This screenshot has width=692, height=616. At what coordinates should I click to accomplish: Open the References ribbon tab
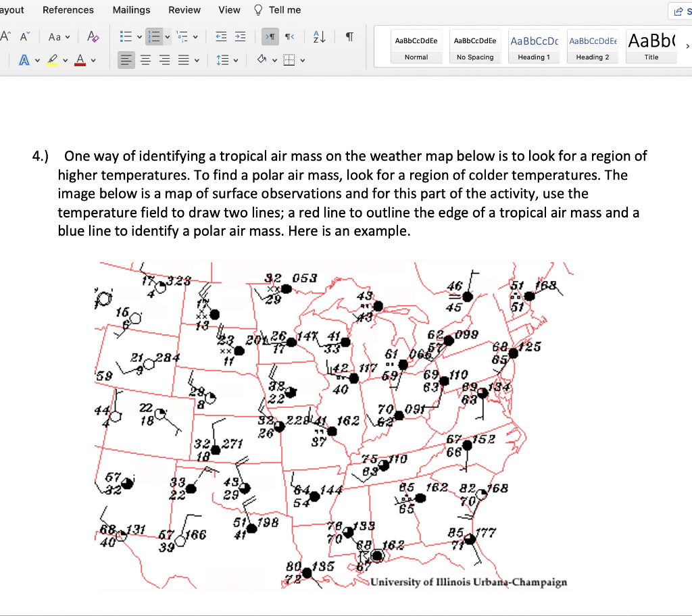pyautogui.click(x=68, y=9)
